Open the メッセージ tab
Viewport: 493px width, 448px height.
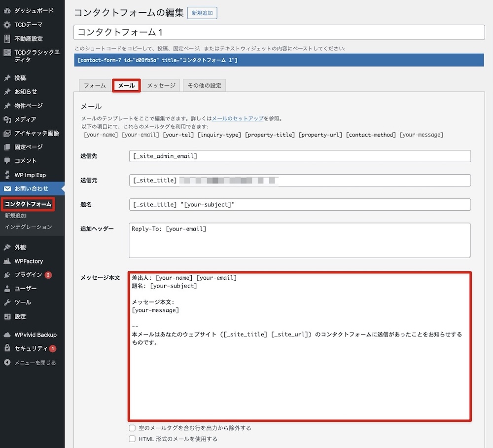pyautogui.click(x=161, y=85)
